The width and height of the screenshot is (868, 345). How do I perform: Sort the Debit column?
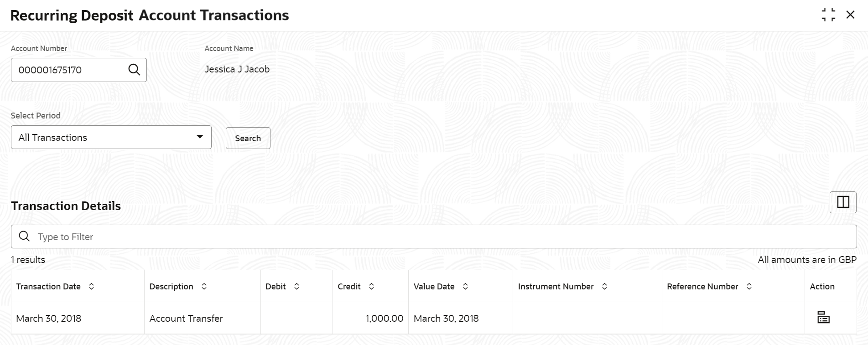[296, 286]
